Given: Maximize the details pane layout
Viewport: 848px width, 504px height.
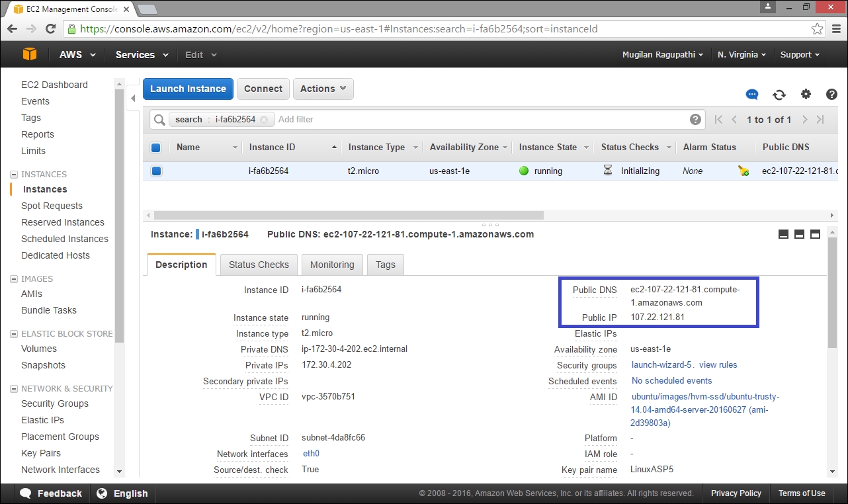Looking at the screenshot, I should pyautogui.click(x=815, y=234).
